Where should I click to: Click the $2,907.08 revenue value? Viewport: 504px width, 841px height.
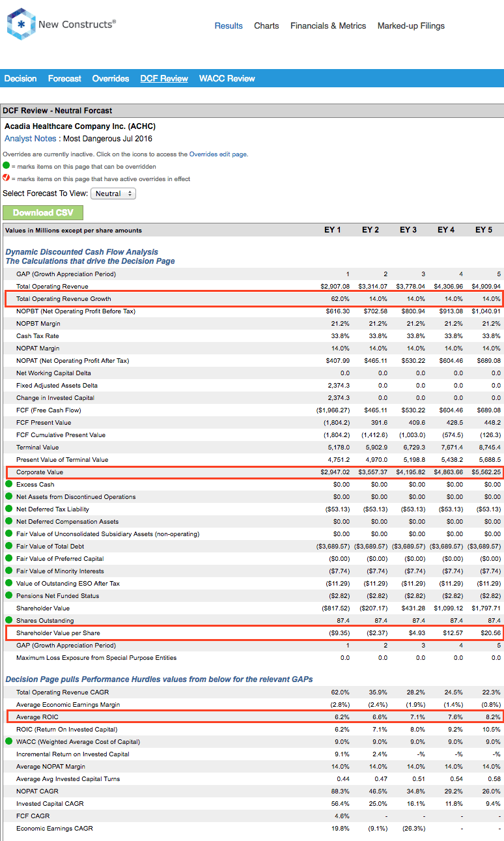click(335, 287)
